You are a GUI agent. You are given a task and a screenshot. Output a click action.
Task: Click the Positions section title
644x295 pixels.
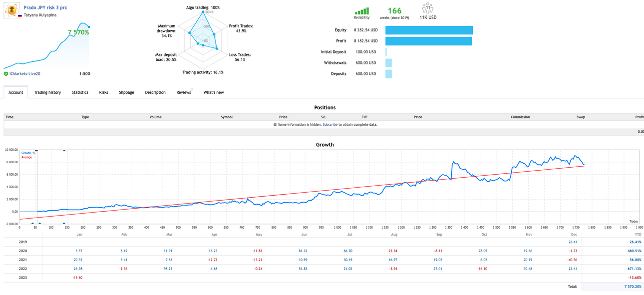pos(324,107)
